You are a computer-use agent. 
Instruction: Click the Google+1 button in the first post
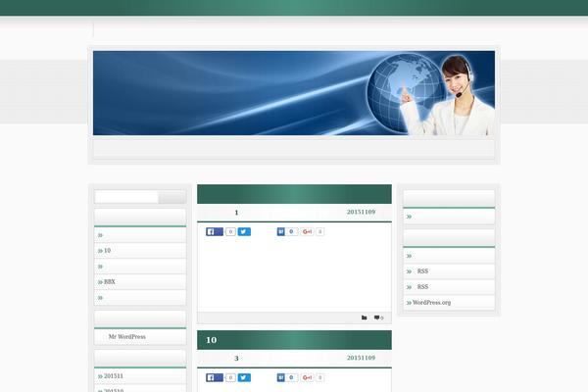pos(307,232)
